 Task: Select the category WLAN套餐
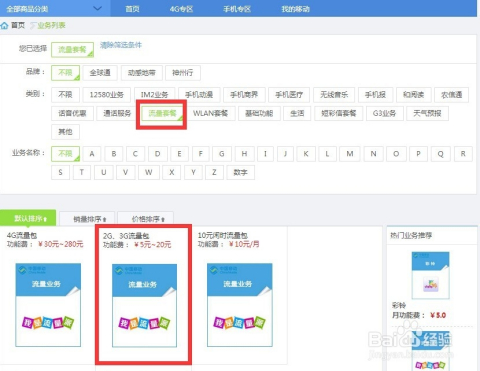click(210, 113)
